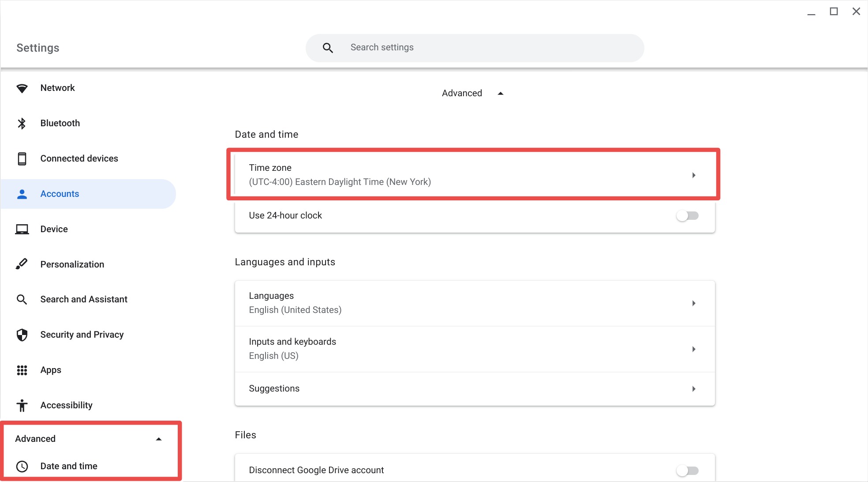The image size is (868, 482).
Task: Click the Security and Privacy shield icon
Action: point(22,335)
